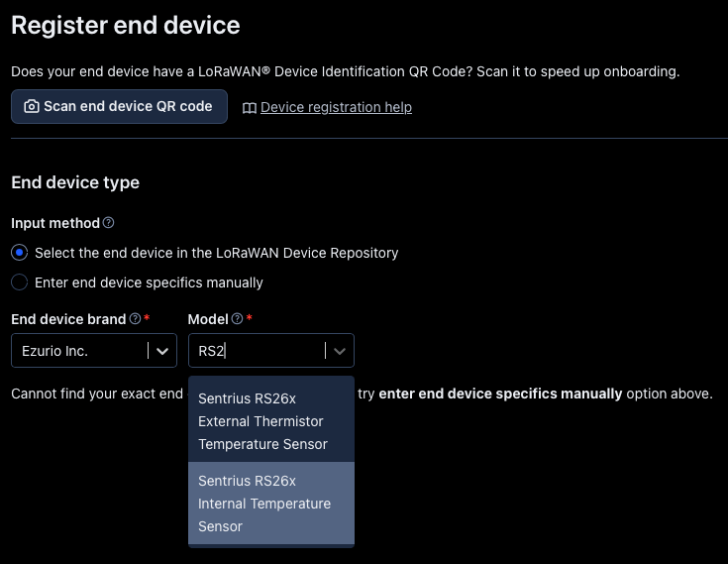Image resolution: width=728 pixels, height=564 pixels.
Task: Click the 'Select the end device in the LoRaWAN Device Repository' label text
Action: 216,253
